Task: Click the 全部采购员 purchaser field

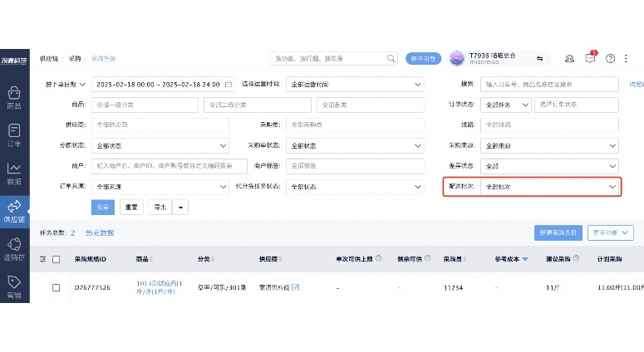Action: [355, 125]
